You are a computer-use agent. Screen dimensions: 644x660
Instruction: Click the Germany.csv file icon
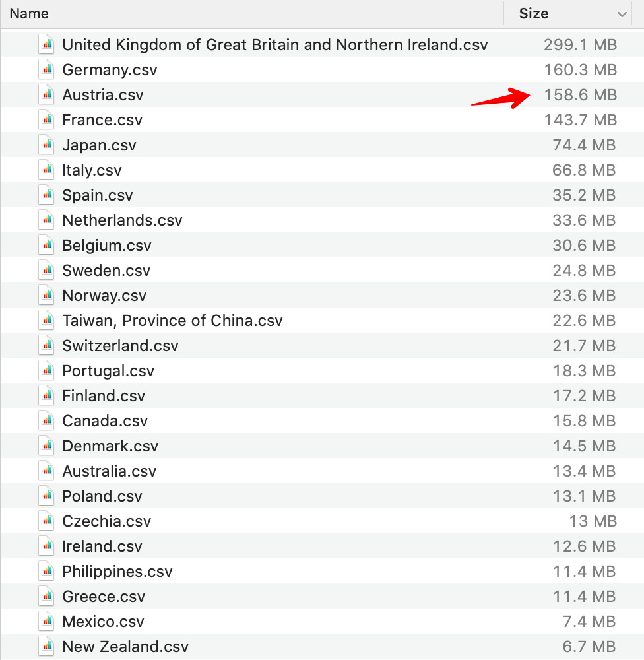[x=46, y=69]
